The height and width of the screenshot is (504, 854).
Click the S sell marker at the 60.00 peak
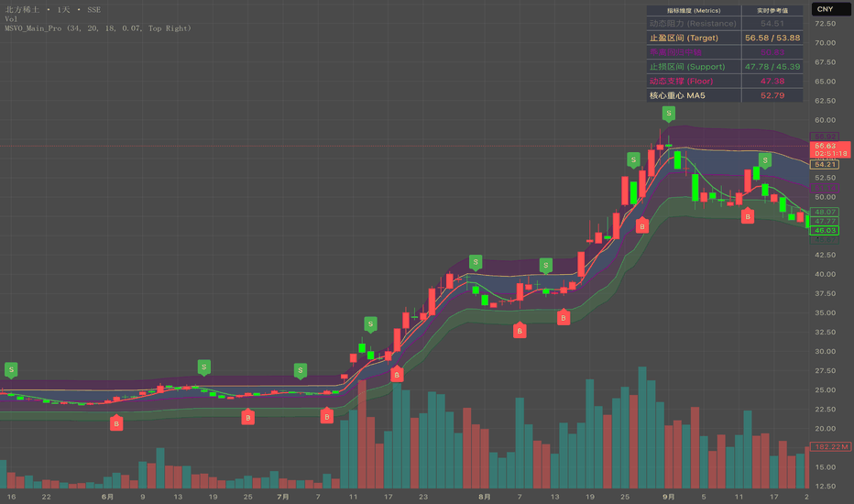(x=668, y=114)
